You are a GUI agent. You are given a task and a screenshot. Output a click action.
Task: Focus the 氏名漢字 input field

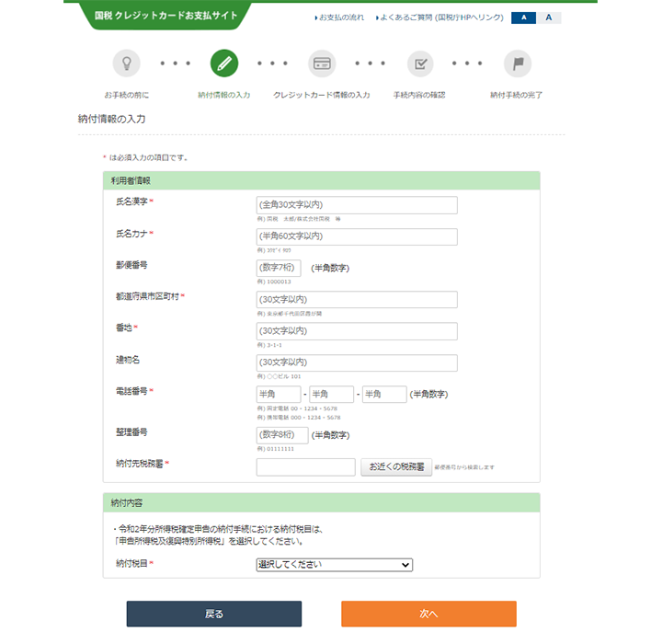pos(357,205)
